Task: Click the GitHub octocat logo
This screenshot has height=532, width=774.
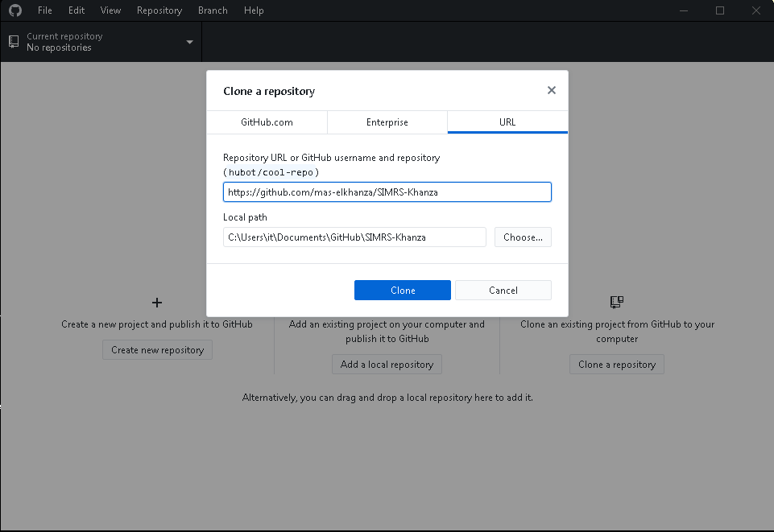Action: [14, 10]
